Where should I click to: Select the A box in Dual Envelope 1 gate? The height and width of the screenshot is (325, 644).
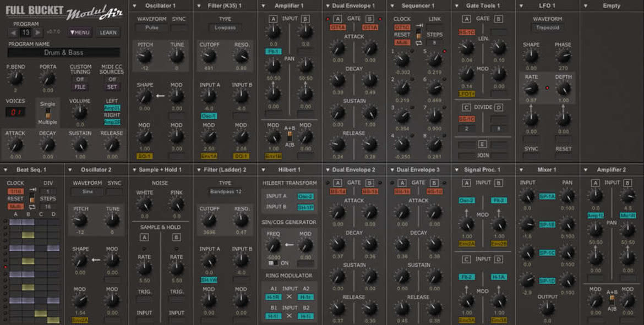point(337,19)
